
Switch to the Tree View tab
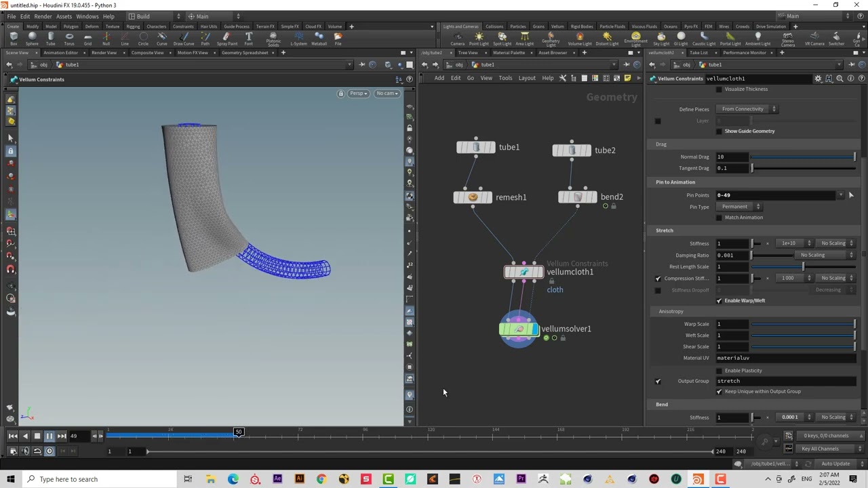point(468,53)
